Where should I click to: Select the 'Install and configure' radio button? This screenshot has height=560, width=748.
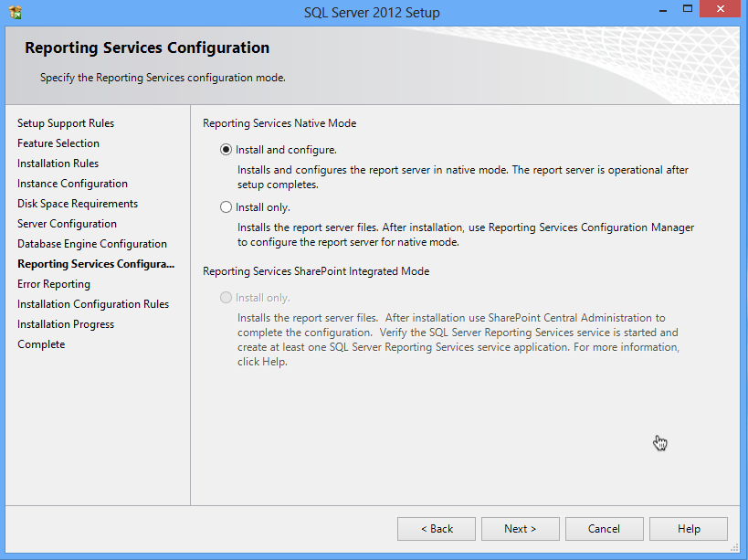(x=227, y=150)
